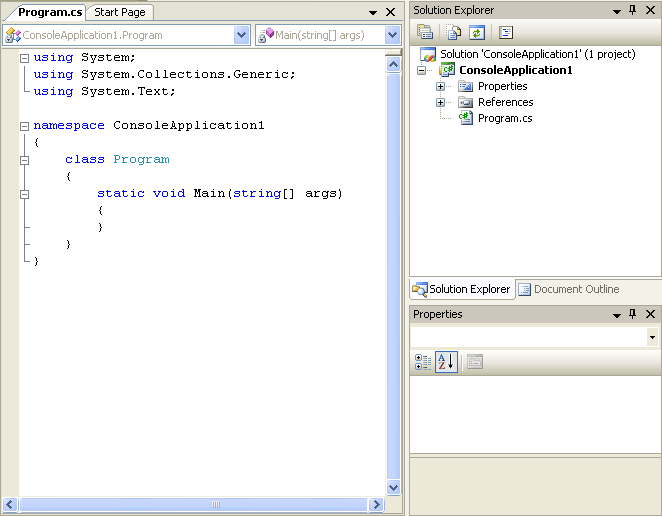Click the View Code icon in Solution Explorer

506,32
